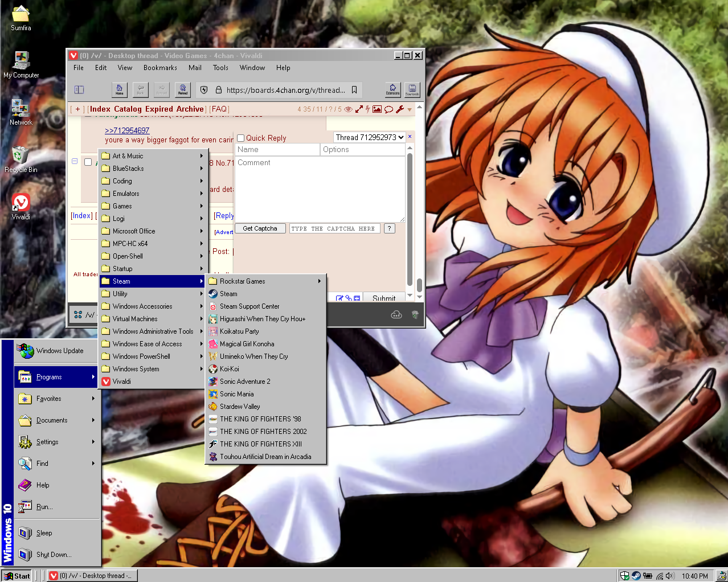Click the Reload page icon in Vivaldi
The image size is (728, 582).
[183, 89]
